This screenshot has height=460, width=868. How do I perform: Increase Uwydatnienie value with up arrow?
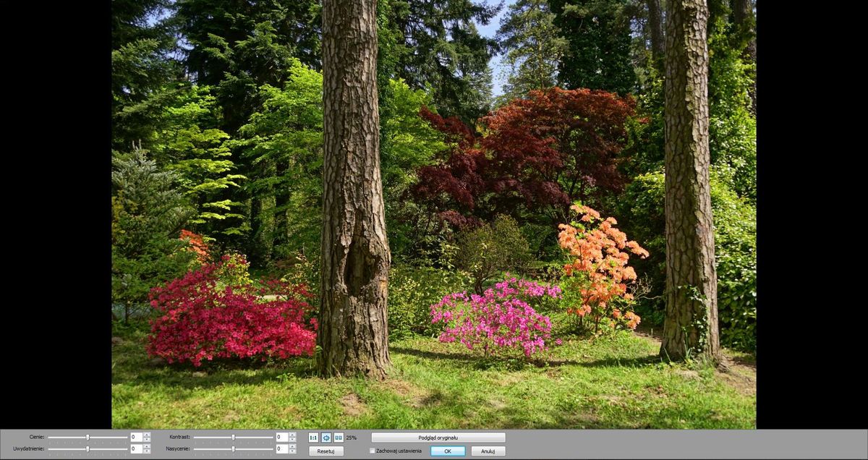[147, 446]
